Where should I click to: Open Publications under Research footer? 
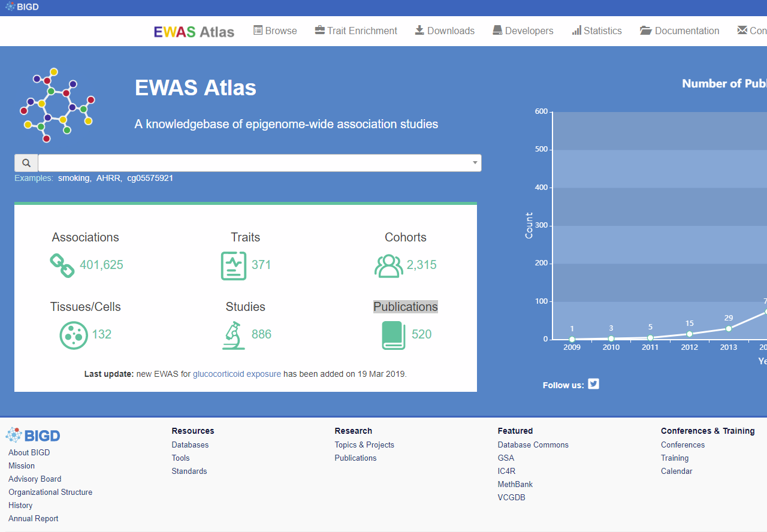[x=355, y=458]
